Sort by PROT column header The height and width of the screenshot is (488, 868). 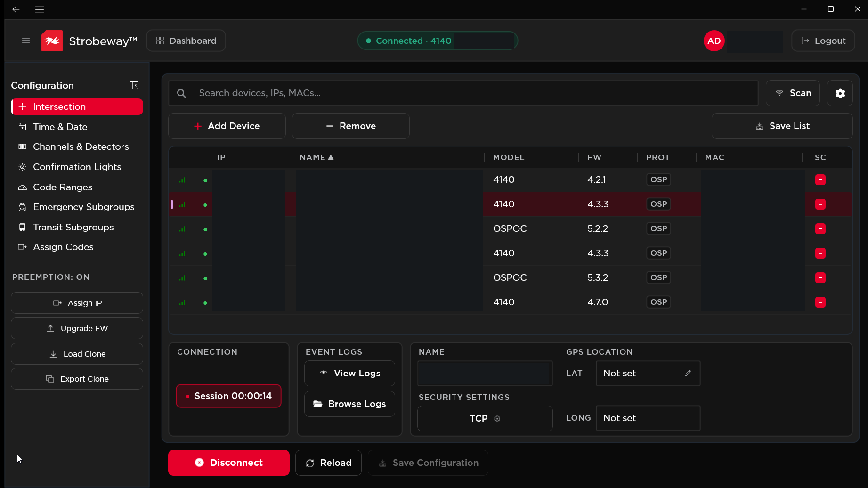click(658, 157)
